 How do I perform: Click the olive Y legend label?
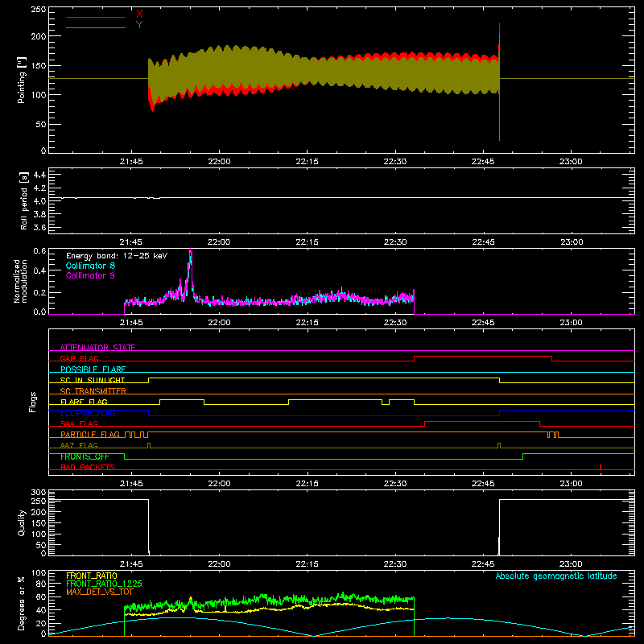(x=139, y=25)
